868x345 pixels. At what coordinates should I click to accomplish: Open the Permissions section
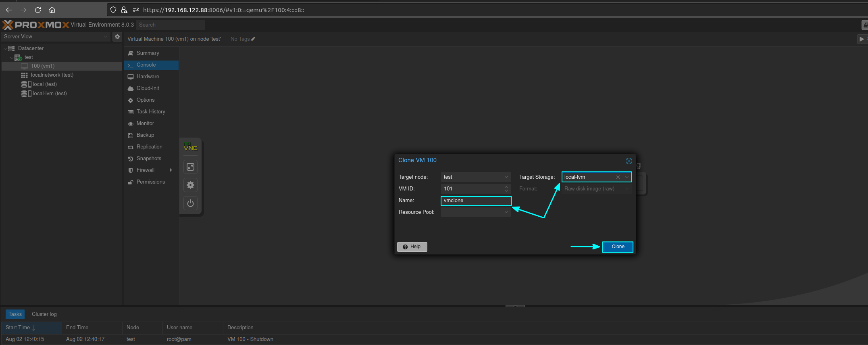151,182
